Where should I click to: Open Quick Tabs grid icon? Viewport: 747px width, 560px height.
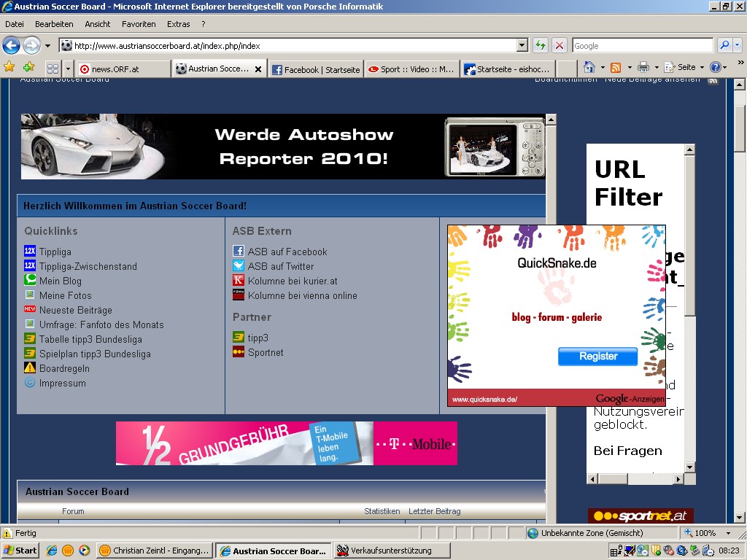pyautogui.click(x=53, y=69)
